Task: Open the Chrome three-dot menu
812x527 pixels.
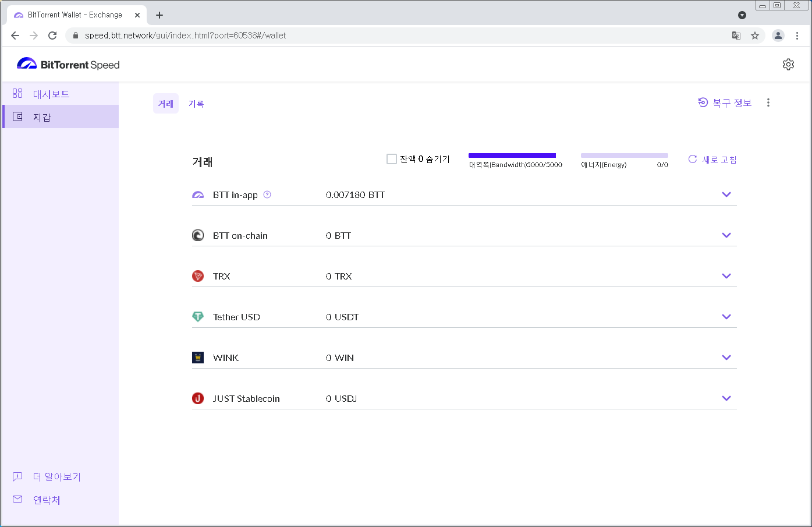Action: coord(797,36)
